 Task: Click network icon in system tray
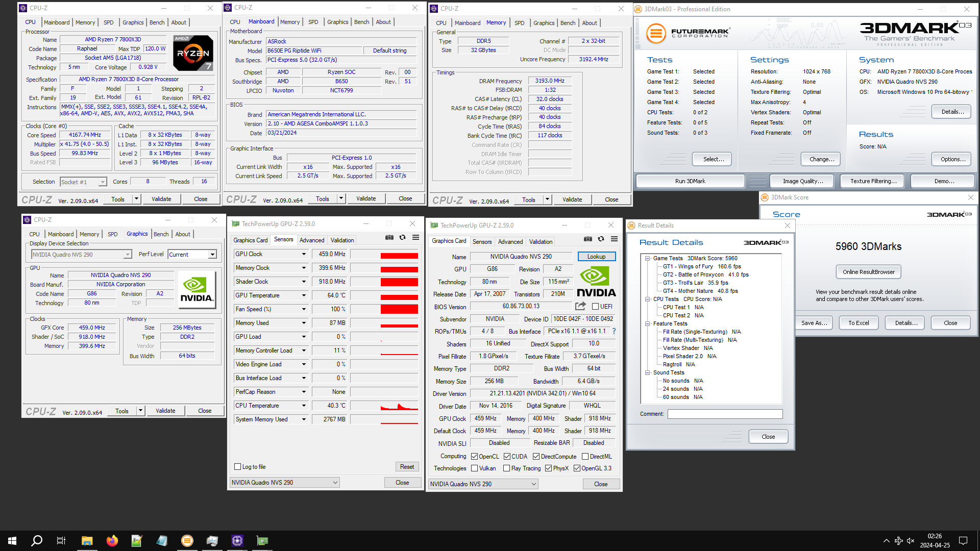(x=898, y=541)
